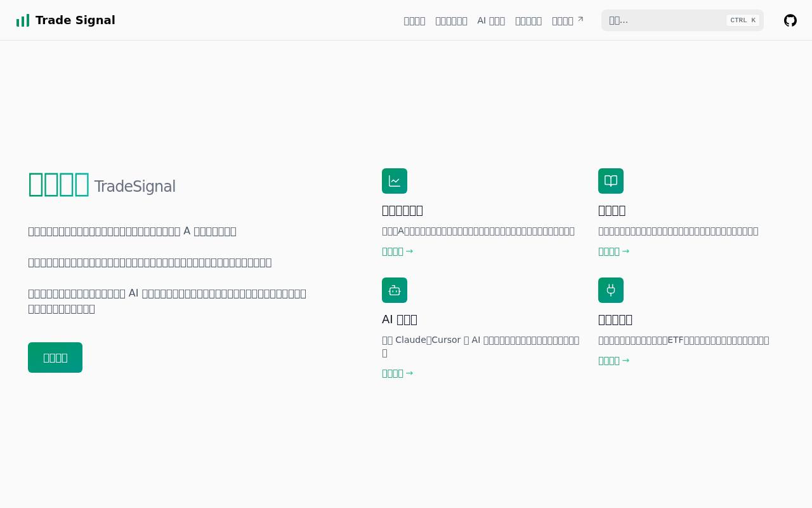This screenshot has width=812, height=508.
Task: Select the leftmost navigation bar item
Action: tap(414, 20)
